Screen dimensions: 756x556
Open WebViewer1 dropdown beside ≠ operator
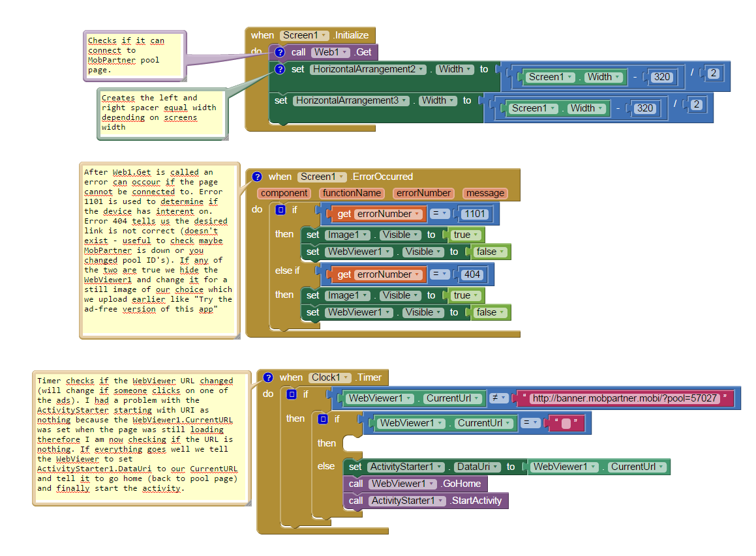tap(380, 398)
